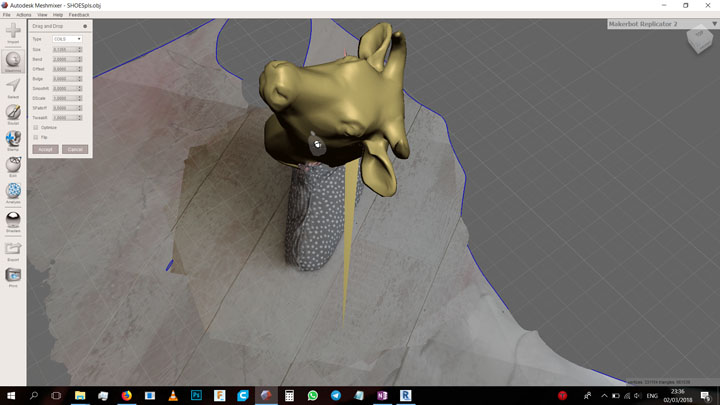Screen dimensions: 720x405
Task: Open the Stamp tool
Action: [x=13, y=139]
